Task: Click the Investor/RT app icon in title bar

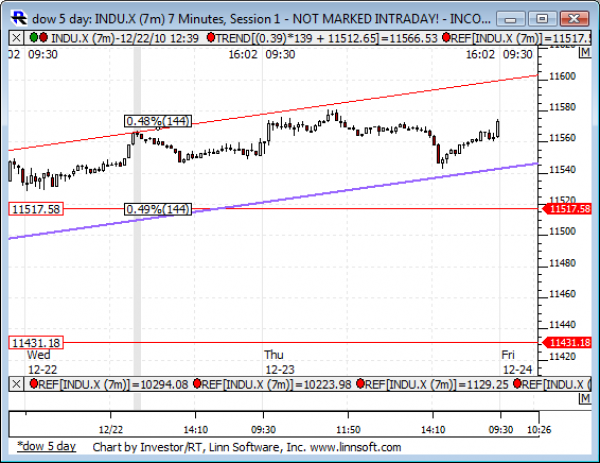Action: [18, 18]
